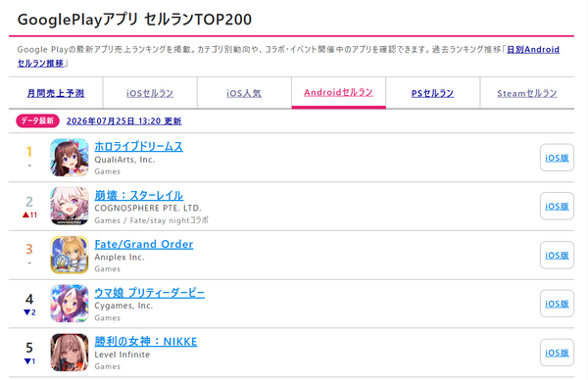Open the ウマ娘 プリティーダービー app icon

(70, 304)
